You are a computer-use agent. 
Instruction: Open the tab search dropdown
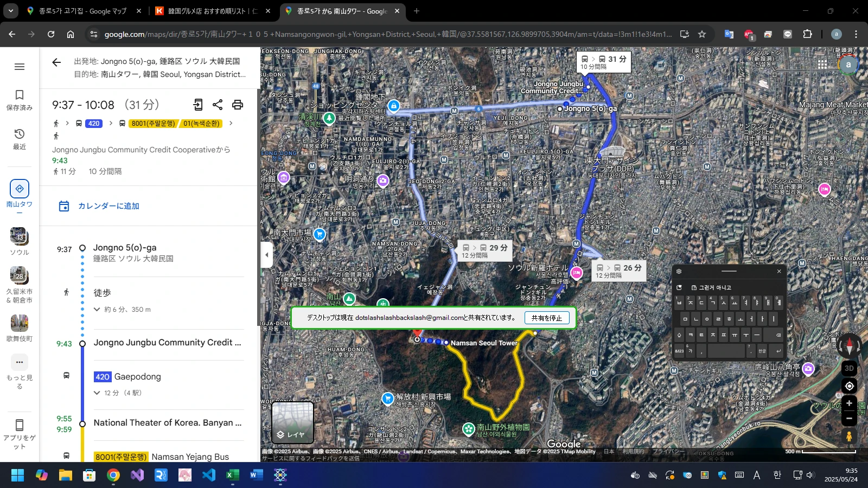coord(11,11)
